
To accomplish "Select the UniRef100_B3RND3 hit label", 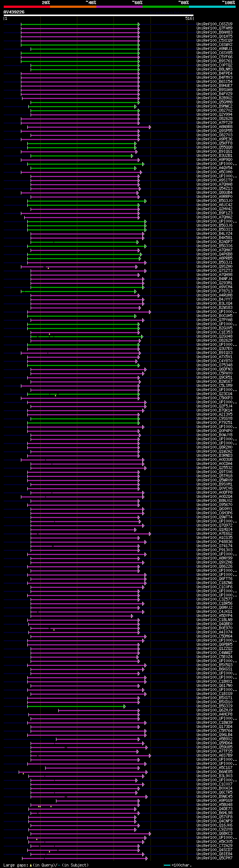I will (x=214, y=456).
